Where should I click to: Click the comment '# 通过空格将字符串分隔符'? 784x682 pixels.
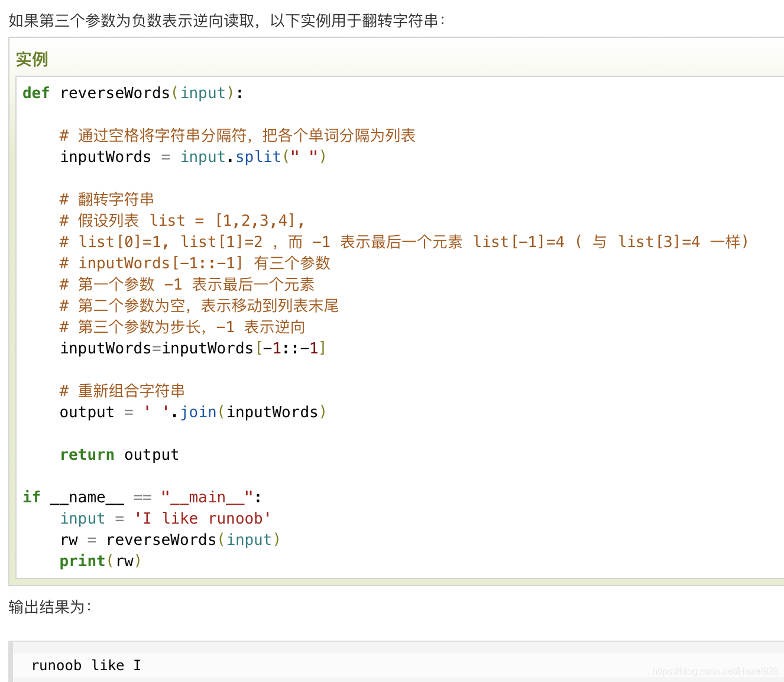(238, 135)
